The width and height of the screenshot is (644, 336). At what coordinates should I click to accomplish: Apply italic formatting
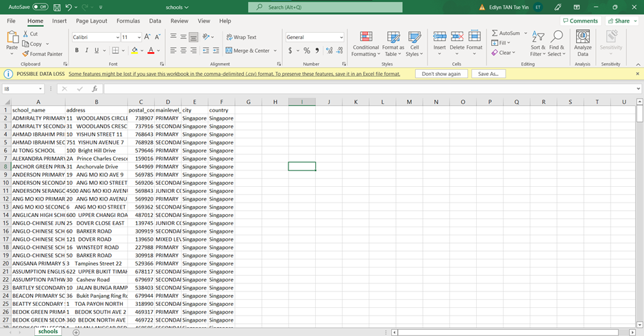86,50
